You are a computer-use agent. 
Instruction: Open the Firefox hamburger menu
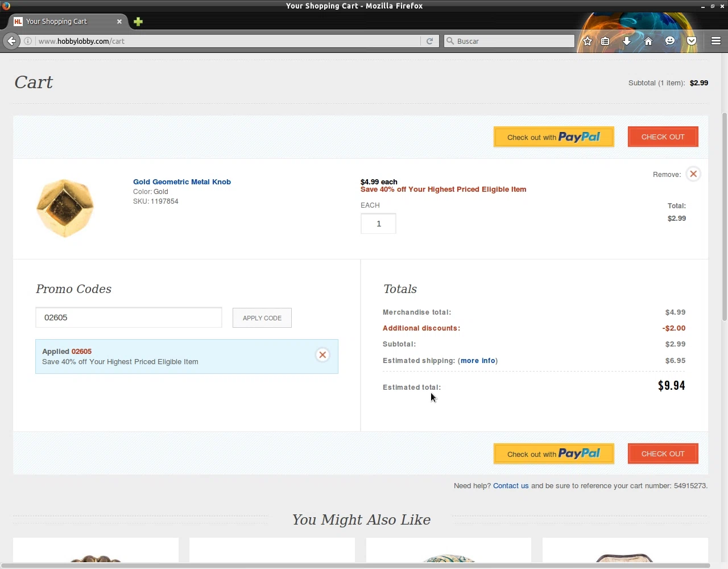pyautogui.click(x=716, y=41)
